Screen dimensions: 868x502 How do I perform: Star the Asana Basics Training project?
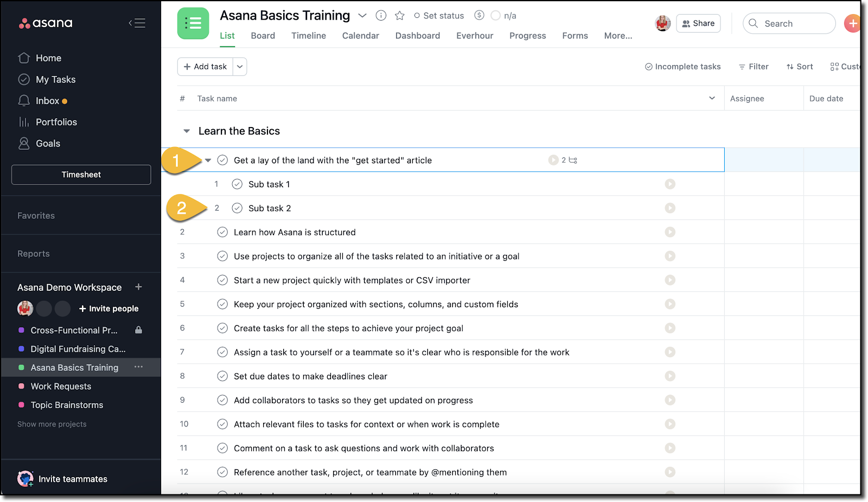[x=400, y=16]
